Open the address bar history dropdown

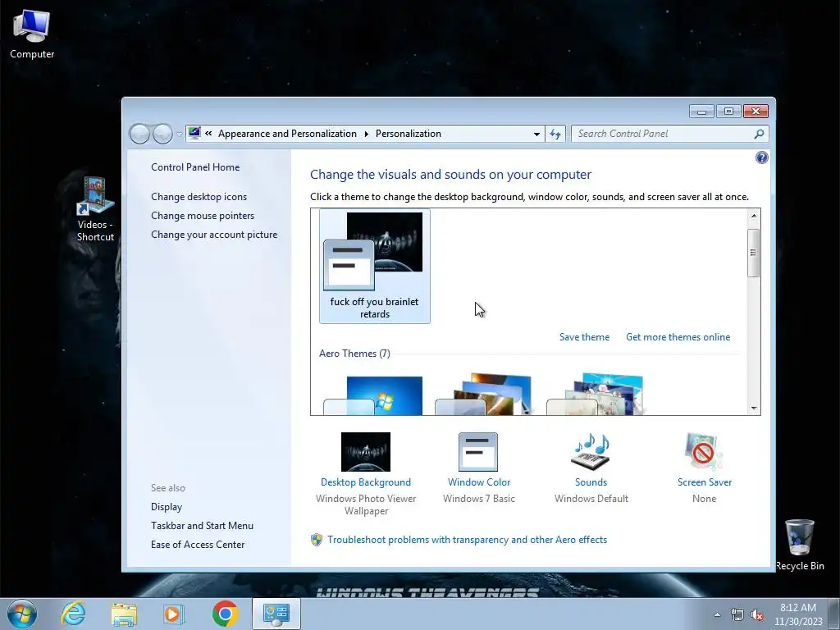536,134
